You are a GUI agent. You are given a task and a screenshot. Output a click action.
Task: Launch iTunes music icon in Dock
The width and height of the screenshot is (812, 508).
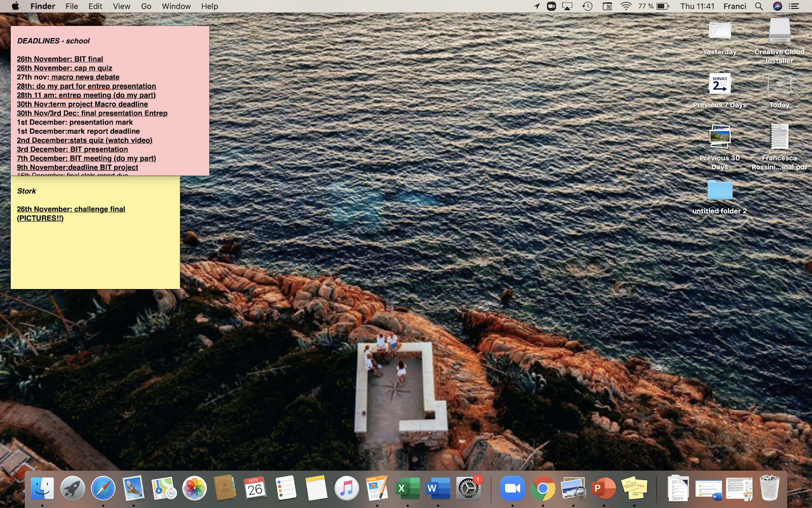pyautogui.click(x=347, y=489)
